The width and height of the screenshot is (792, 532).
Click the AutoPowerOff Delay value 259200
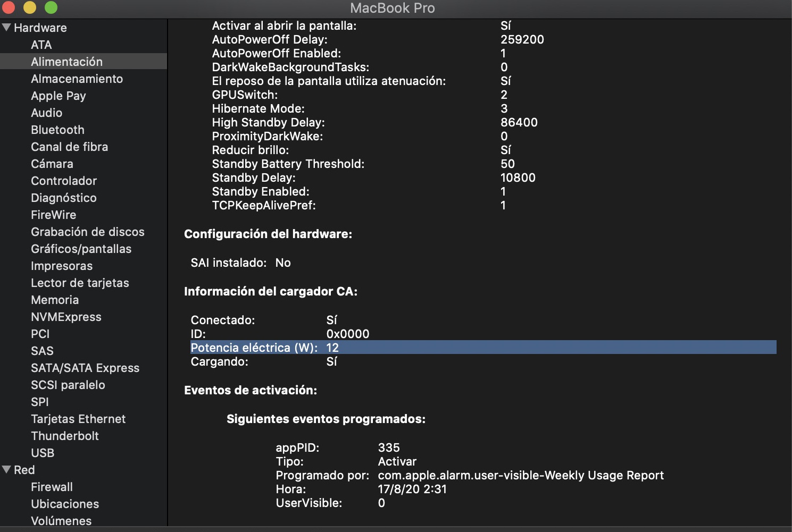coord(522,39)
